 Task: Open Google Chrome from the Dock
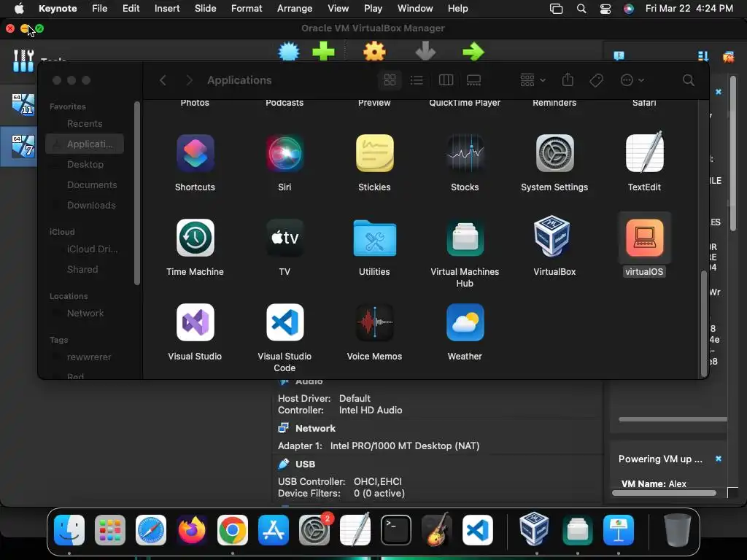coord(233,530)
